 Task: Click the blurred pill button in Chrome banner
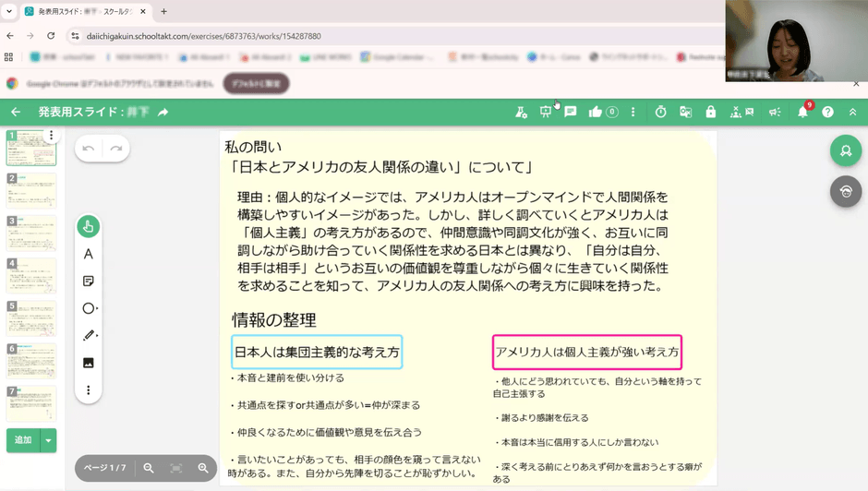click(257, 84)
